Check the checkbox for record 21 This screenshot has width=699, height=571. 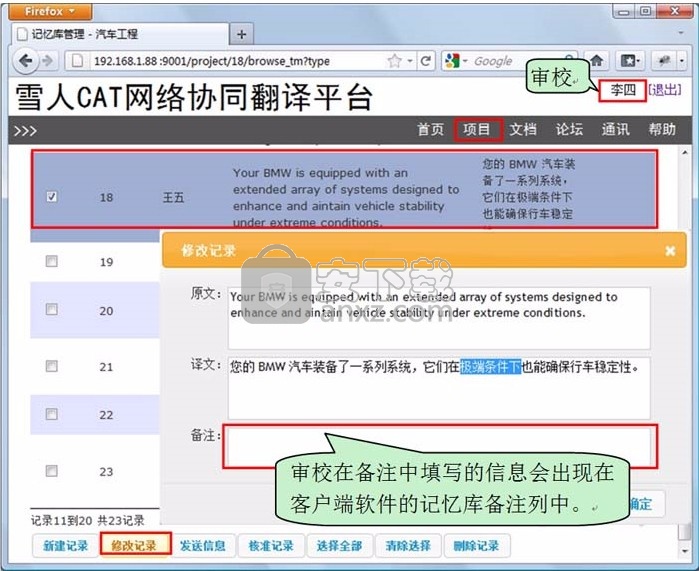(52, 366)
